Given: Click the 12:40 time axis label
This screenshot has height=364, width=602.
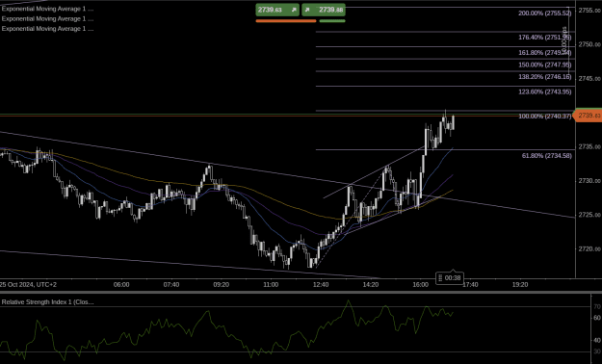Looking at the screenshot, I should click(321, 284).
